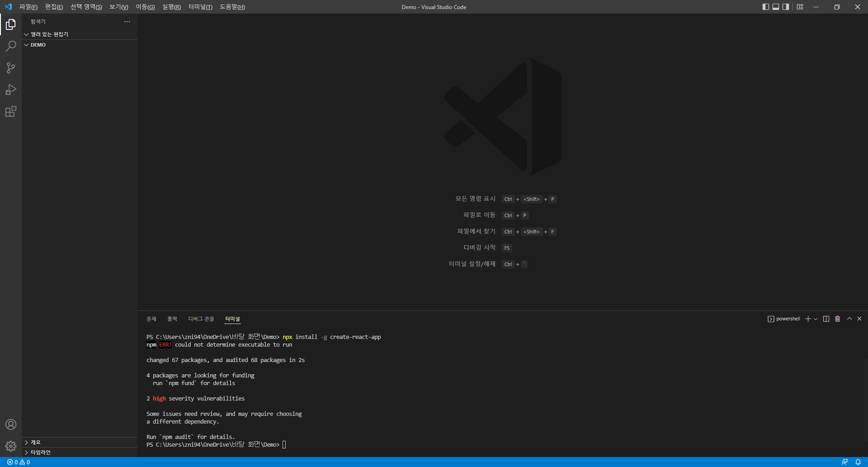
Task: Click the 탐색기 explorer title
Action: [38, 22]
